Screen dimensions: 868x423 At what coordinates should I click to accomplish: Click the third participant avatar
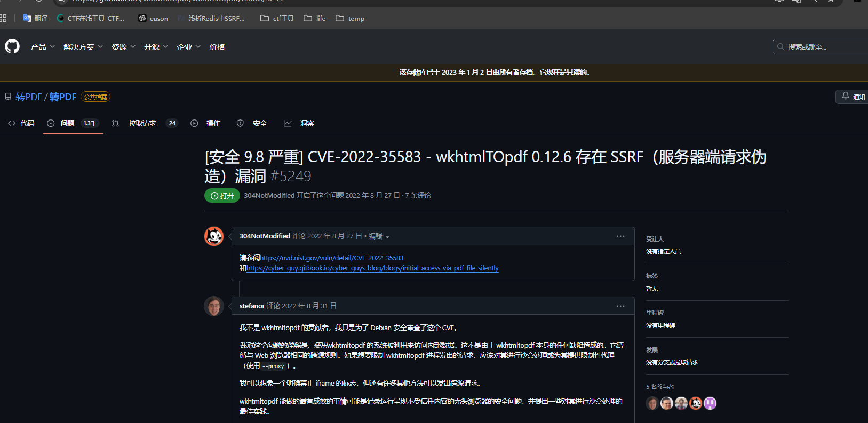tap(681, 403)
